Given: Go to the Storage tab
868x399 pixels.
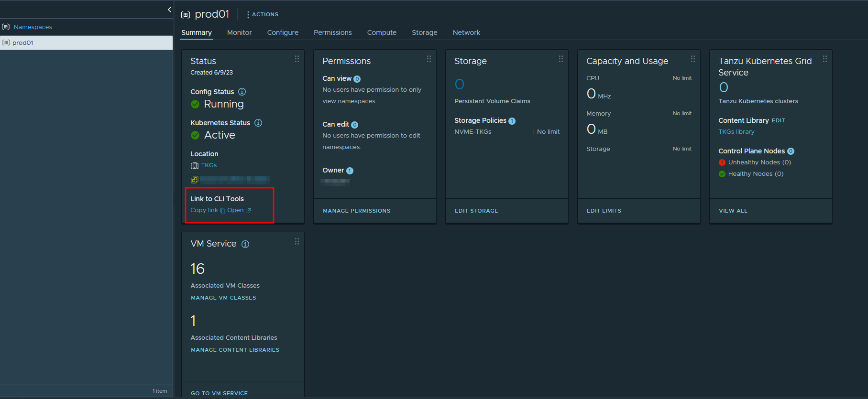Looking at the screenshot, I should pos(425,32).
